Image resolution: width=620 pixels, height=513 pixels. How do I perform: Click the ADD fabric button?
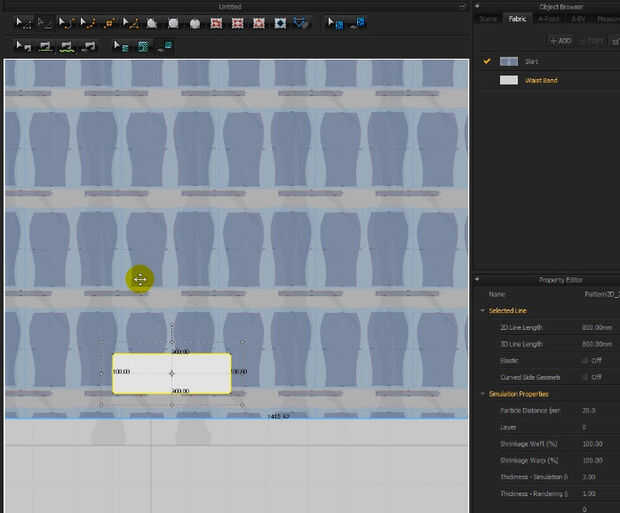560,40
